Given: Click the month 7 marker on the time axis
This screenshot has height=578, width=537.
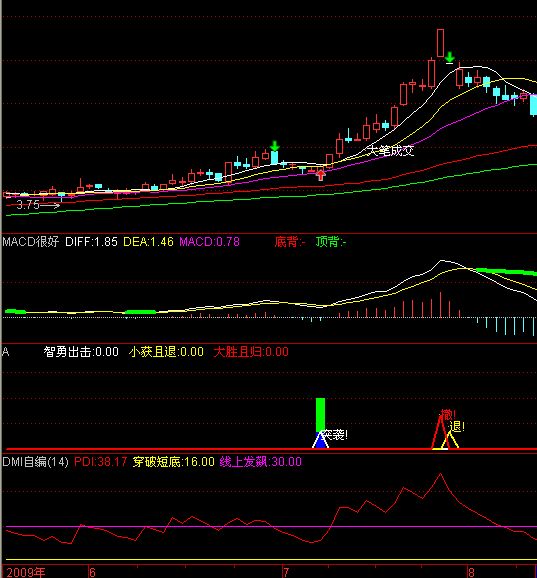Looking at the screenshot, I should coord(286,572).
